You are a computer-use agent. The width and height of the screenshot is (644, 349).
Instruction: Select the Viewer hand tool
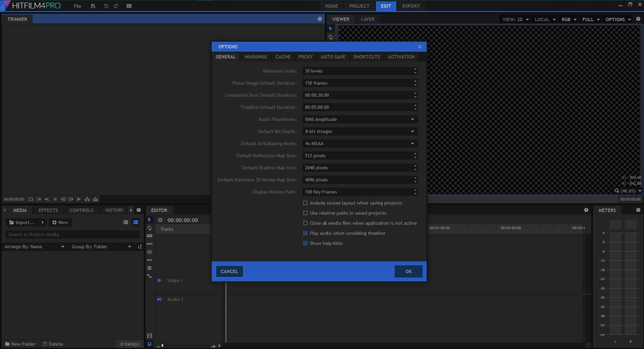pyautogui.click(x=331, y=37)
